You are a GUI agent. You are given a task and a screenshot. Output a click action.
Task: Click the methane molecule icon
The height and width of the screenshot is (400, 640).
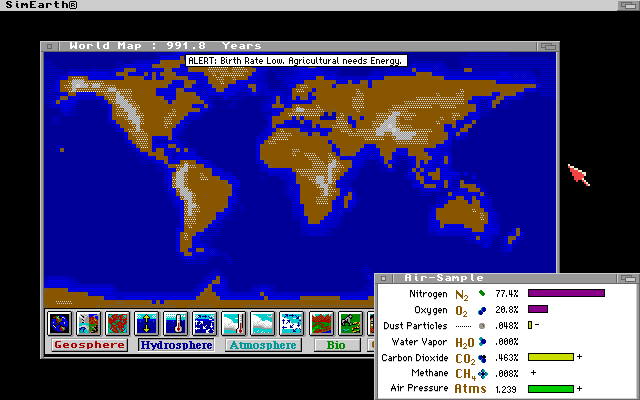tap(483, 373)
